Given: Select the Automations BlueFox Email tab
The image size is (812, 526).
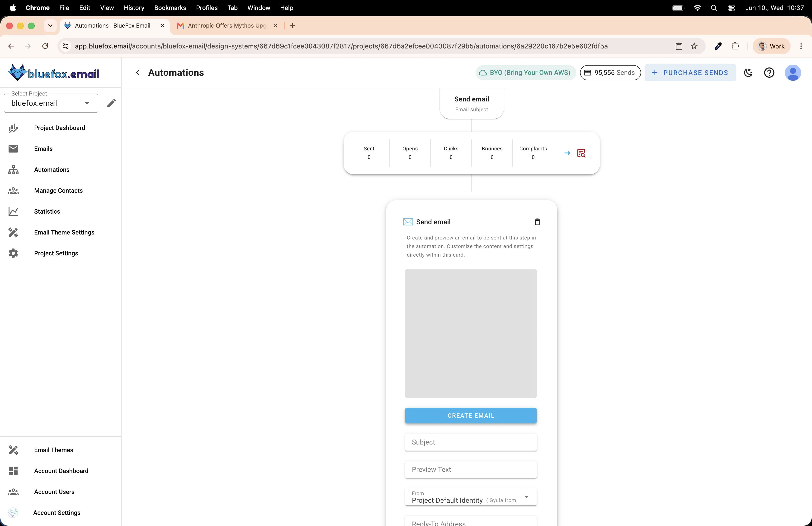Looking at the screenshot, I should [x=113, y=26].
